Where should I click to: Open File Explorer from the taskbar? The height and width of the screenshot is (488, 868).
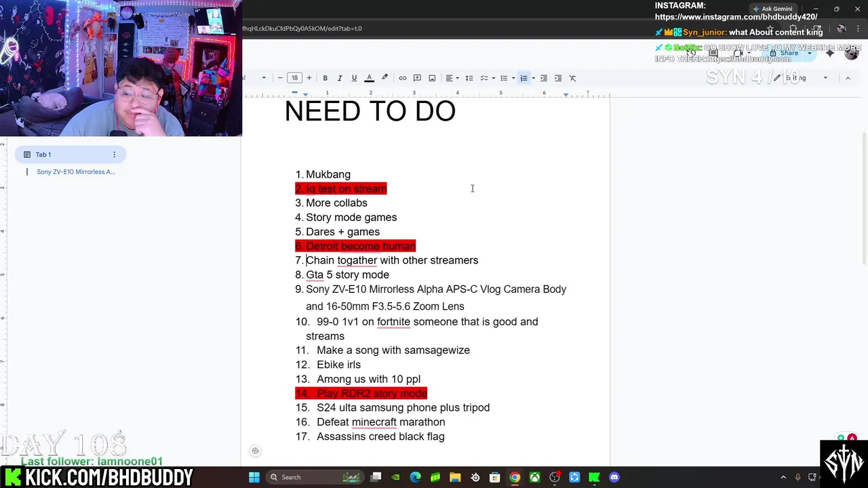455,477
